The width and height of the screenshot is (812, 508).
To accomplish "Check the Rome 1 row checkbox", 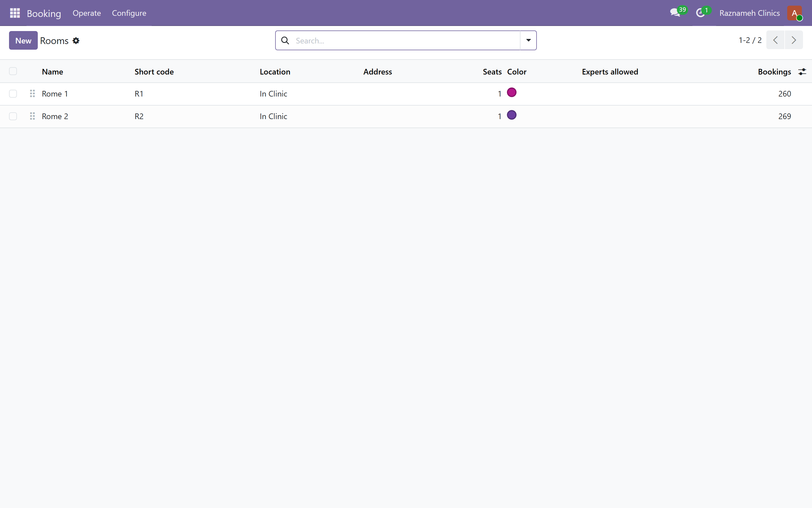I will tap(13, 94).
